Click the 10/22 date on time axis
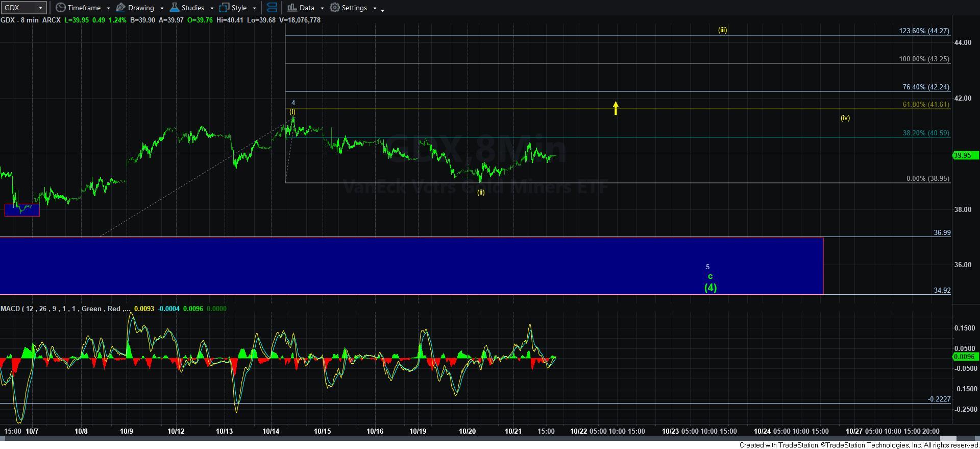The image size is (980, 449). tap(579, 431)
